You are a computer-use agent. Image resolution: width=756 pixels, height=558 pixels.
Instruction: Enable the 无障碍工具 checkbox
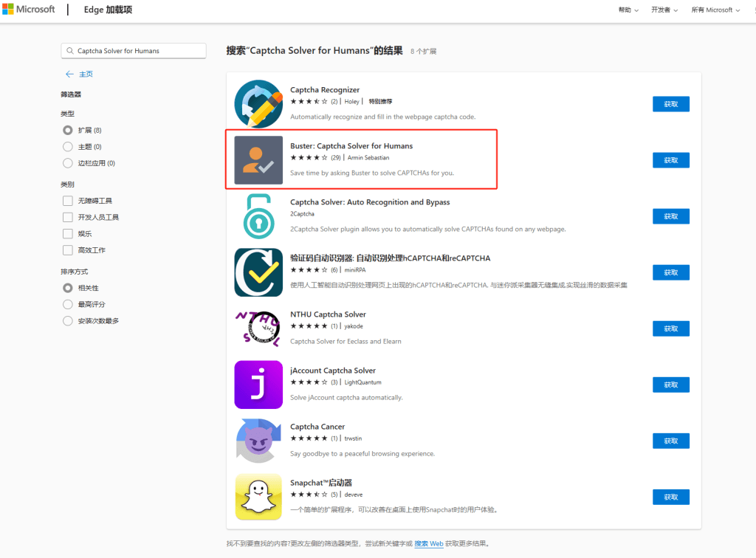(x=68, y=201)
